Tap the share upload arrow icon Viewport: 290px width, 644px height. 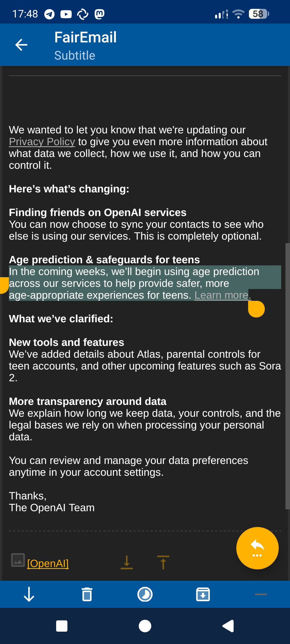(x=163, y=562)
